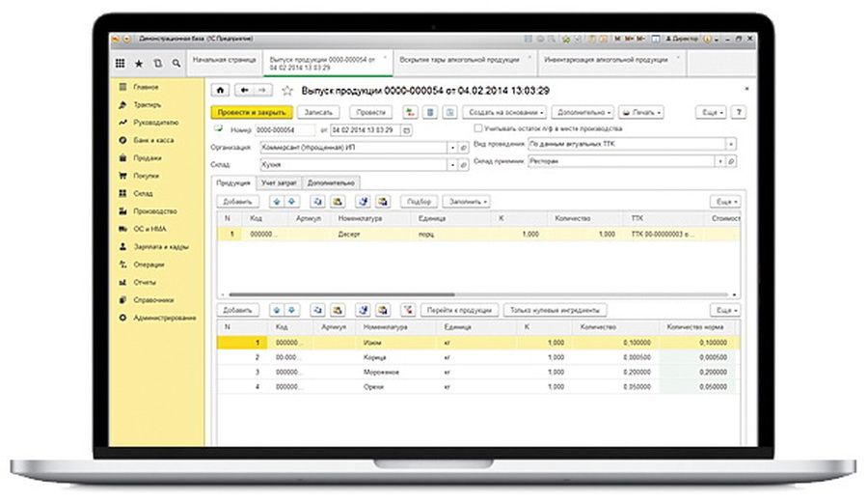Open the calendar picker beside the date field
Viewport: 868px width, 502px height.
407,130
